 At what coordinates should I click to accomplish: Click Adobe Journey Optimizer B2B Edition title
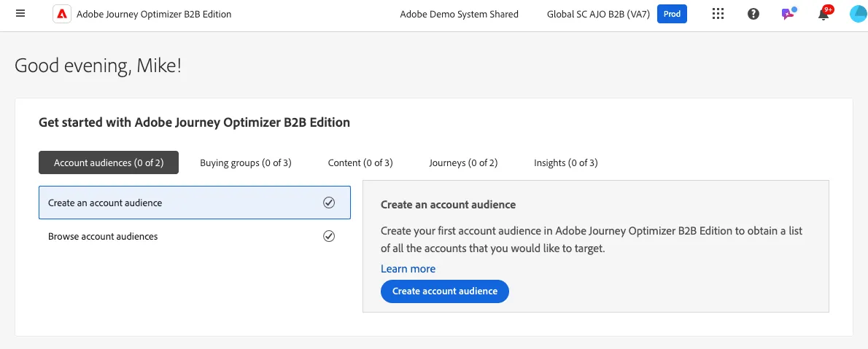click(154, 14)
